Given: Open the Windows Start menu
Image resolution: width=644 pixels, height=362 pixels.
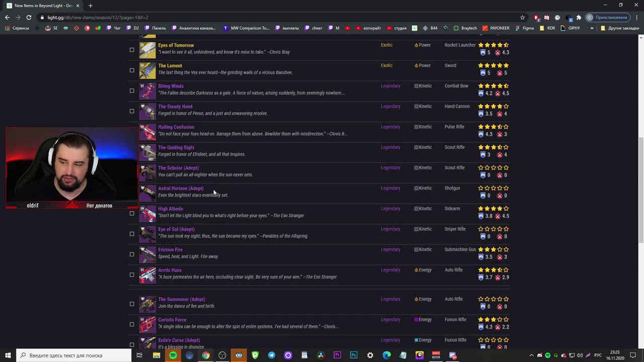Looking at the screenshot, I should tap(8, 355).
